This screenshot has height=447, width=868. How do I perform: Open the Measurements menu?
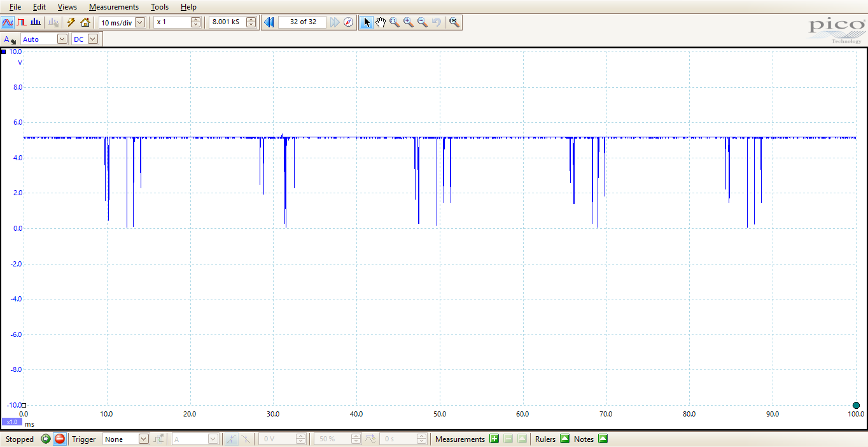pos(114,7)
